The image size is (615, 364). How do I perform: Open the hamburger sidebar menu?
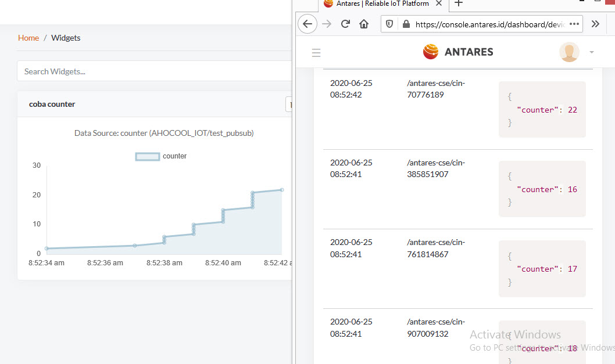pyautogui.click(x=316, y=52)
